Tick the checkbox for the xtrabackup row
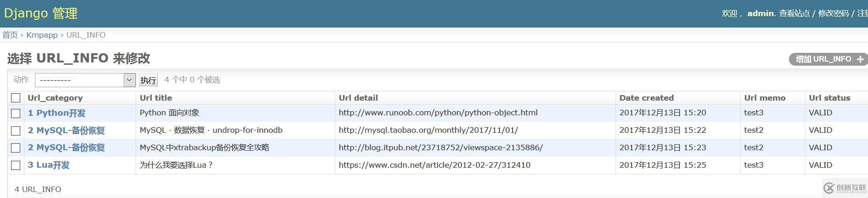This screenshot has height=198, width=868. point(16,148)
